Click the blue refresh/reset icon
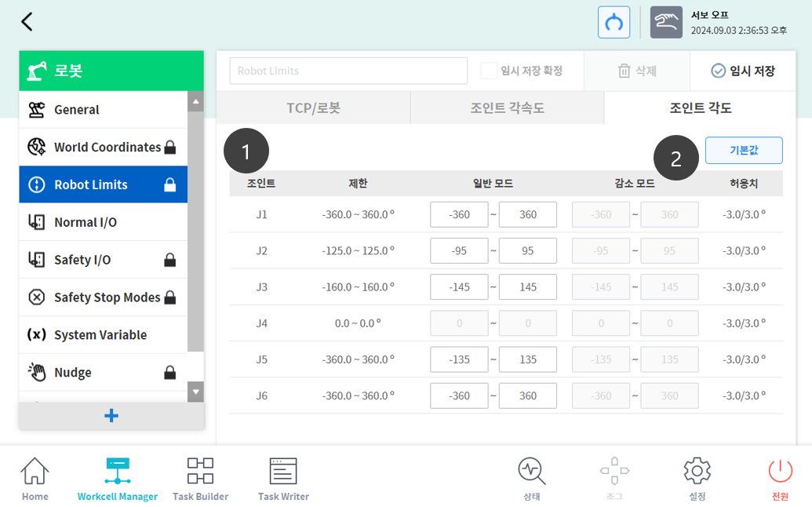 (614, 22)
